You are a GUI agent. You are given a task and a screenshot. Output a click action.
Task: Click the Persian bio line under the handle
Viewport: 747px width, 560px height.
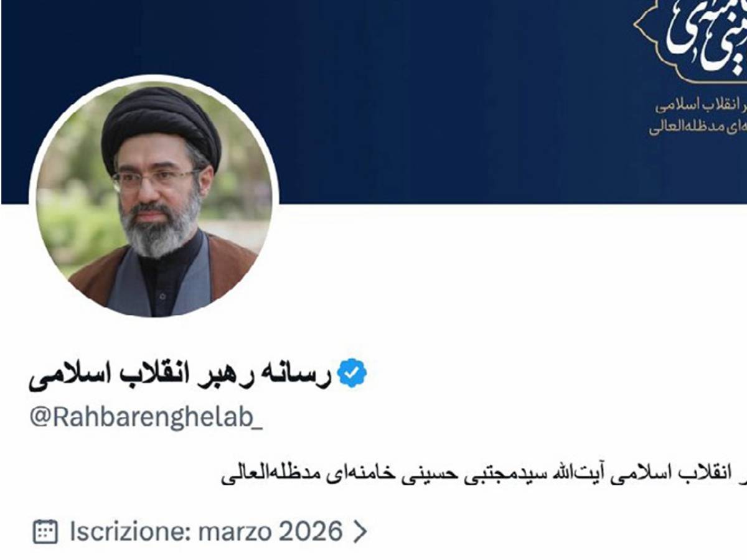pyautogui.click(x=484, y=473)
